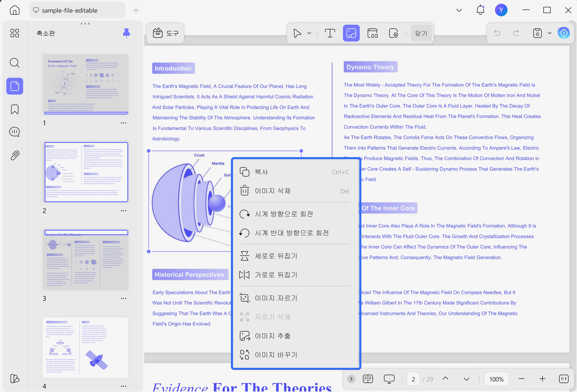577x392 pixels.
Task: Click the selected Earth layers image
Action: pyautogui.click(x=190, y=201)
